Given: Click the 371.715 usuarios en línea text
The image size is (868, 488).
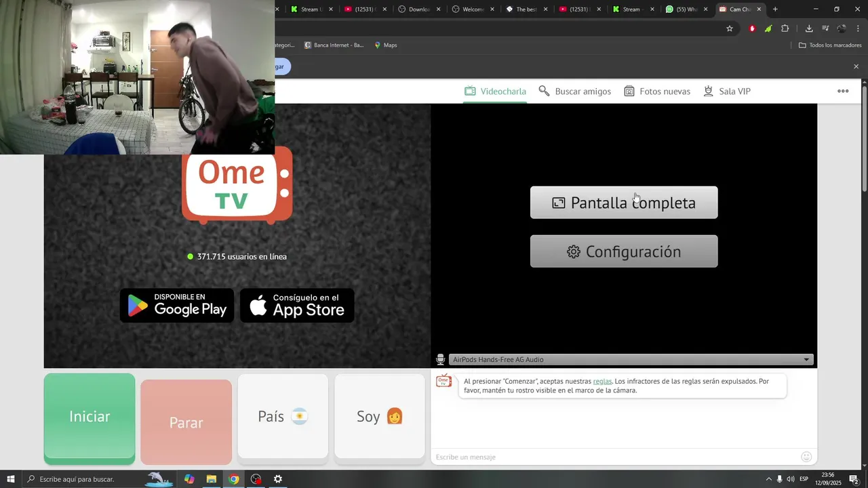Looking at the screenshot, I should [x=242, y=257].
